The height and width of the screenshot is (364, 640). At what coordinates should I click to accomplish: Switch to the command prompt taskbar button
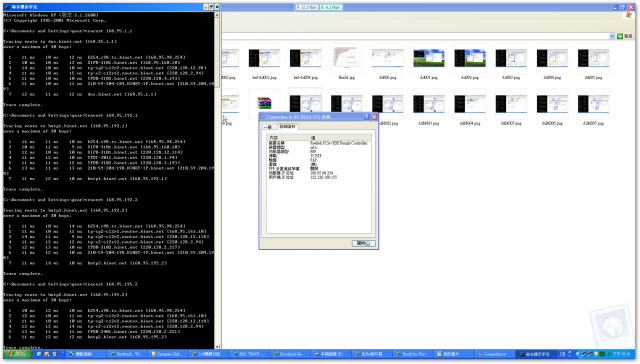[x=536, y=354]
